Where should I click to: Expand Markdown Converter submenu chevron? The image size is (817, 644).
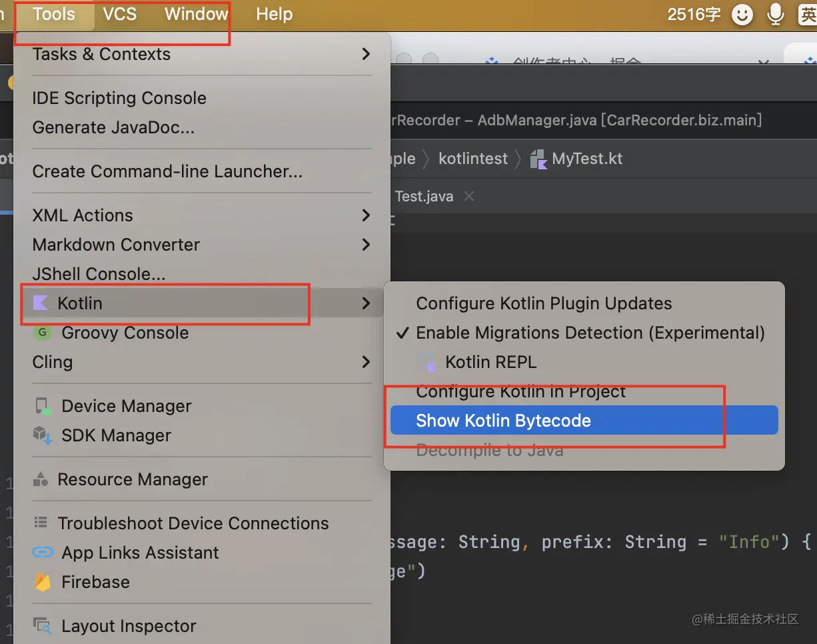tap(366, 245)
